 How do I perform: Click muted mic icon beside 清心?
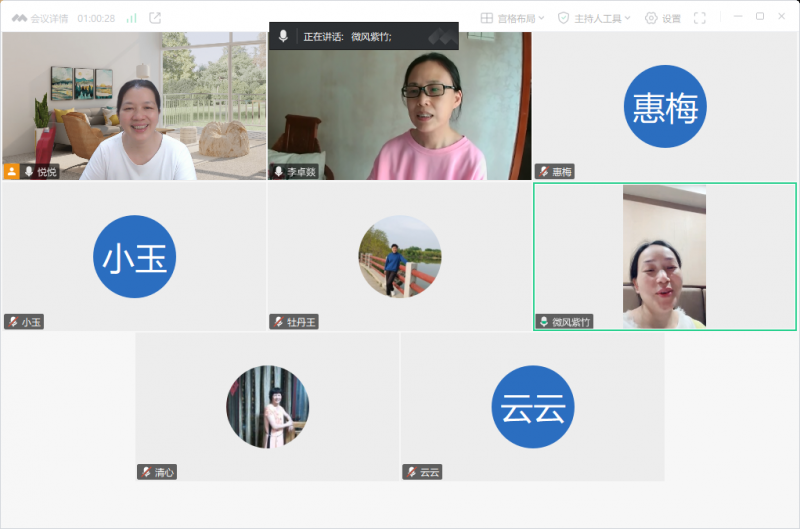click(146, 472)
